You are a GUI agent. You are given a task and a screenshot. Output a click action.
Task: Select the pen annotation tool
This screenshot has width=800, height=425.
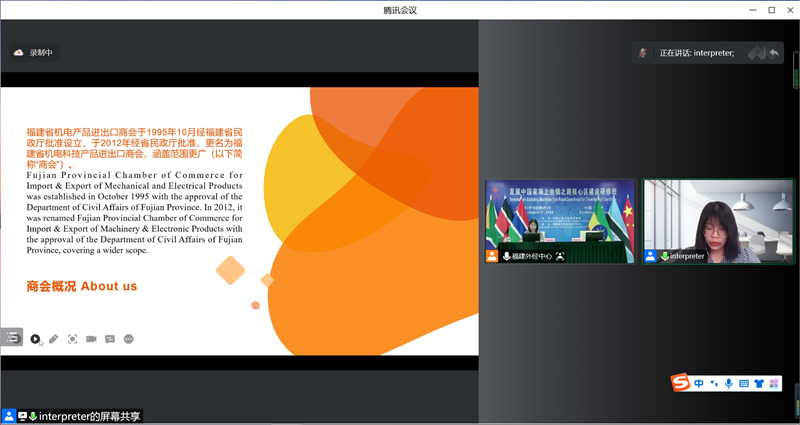(54, 339)
